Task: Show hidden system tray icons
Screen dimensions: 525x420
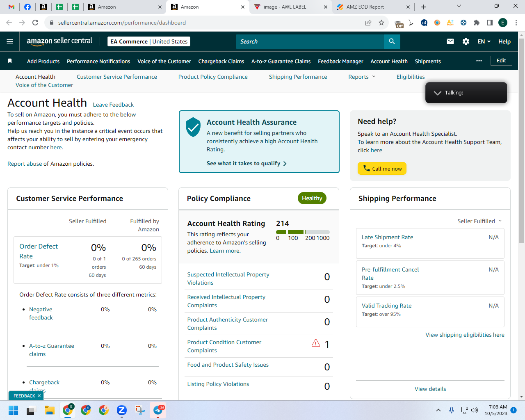Action: pyautogui.click(x=438, y=410)
